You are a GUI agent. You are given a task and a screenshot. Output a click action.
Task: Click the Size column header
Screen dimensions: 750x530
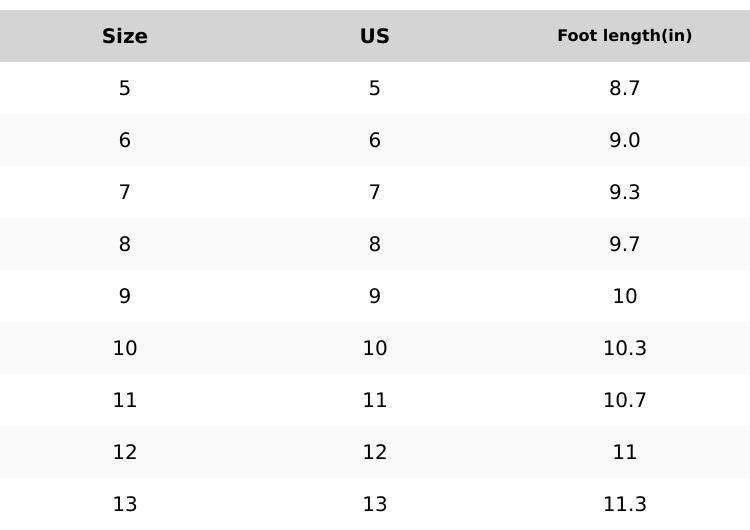[125, 37]
